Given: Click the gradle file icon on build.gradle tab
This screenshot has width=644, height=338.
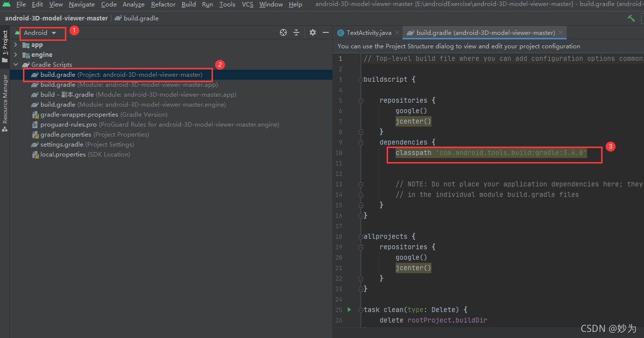Looking at the screenshot, I should [410, 33].
